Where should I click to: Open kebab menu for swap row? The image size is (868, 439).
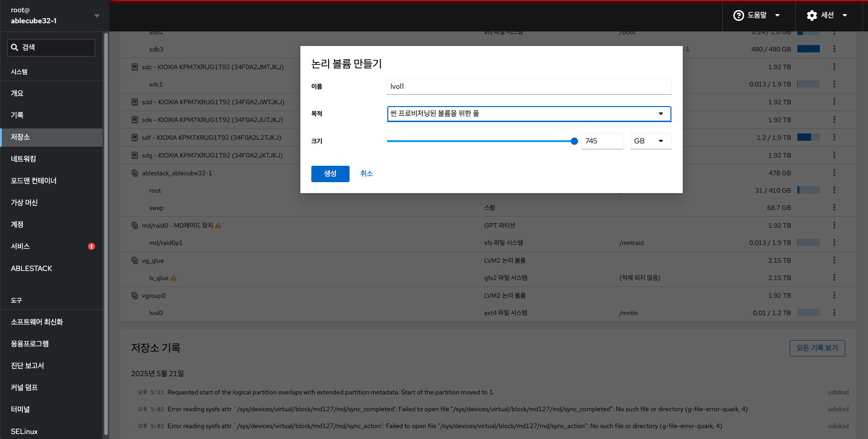point(834,208)
